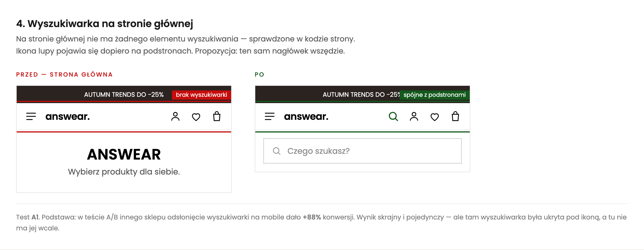Click the 'Czego szukasz?' search field
Image resolution: width=644 pixels, height=250 pixels.
(363, 151)
